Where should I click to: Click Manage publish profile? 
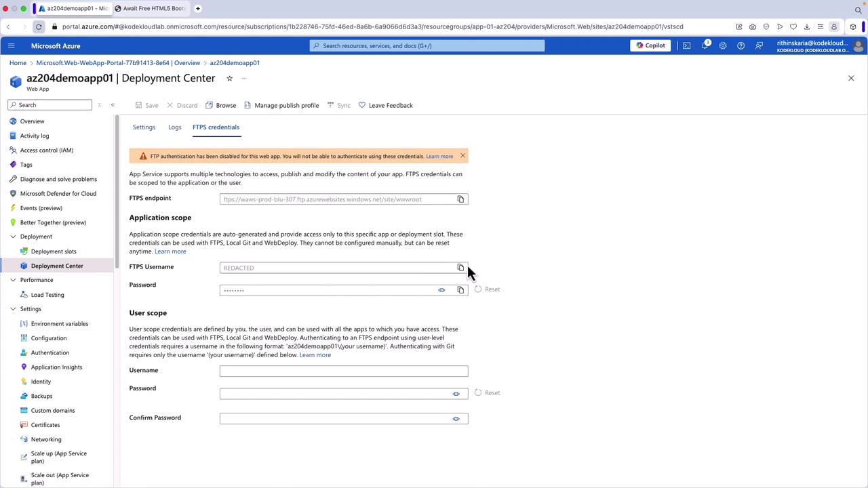click(281, 105)
